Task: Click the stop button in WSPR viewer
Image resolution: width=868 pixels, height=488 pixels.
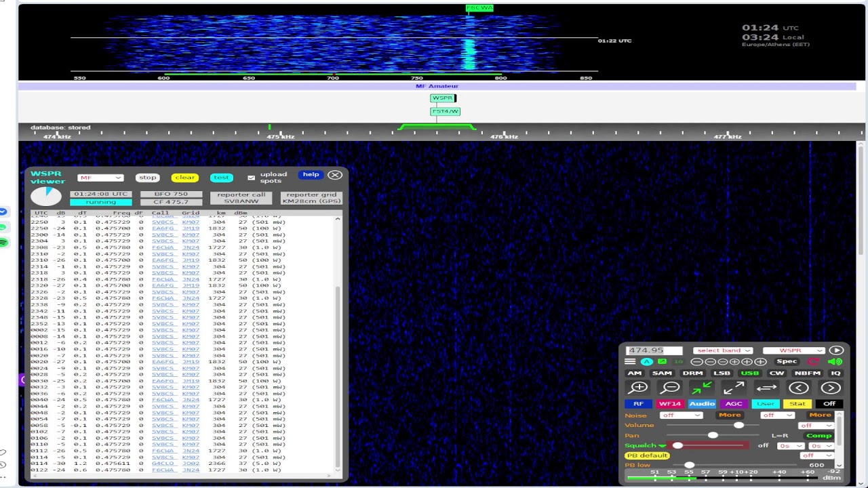Action: (x=147, y=178)
